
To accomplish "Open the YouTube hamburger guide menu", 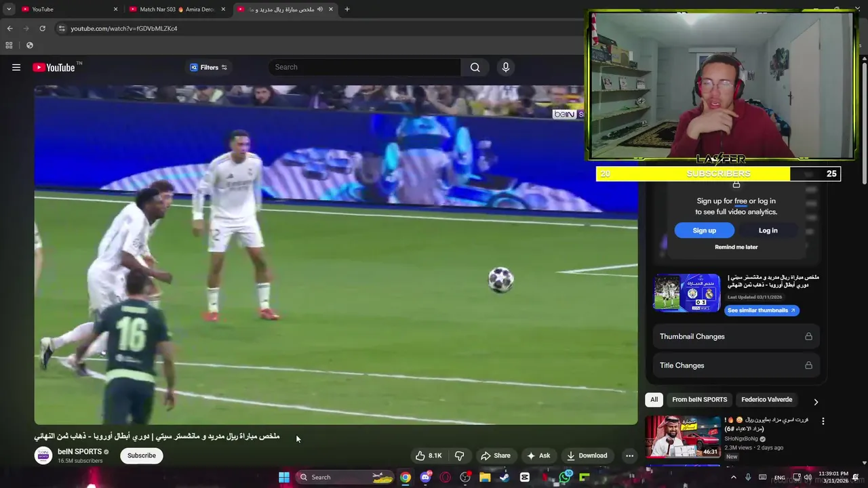I will [16, 67].
